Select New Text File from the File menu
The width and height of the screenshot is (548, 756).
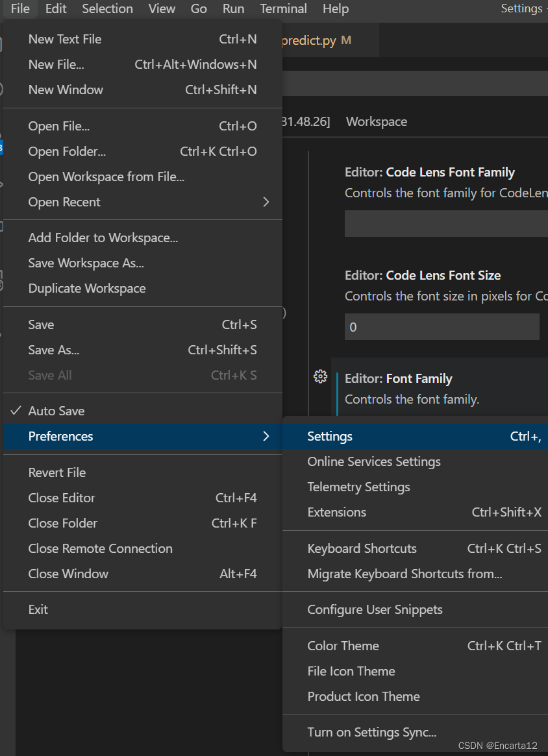tap(64, 39)
